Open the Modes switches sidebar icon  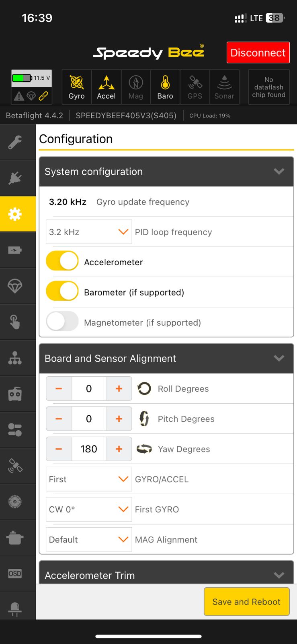click(15, 429)
